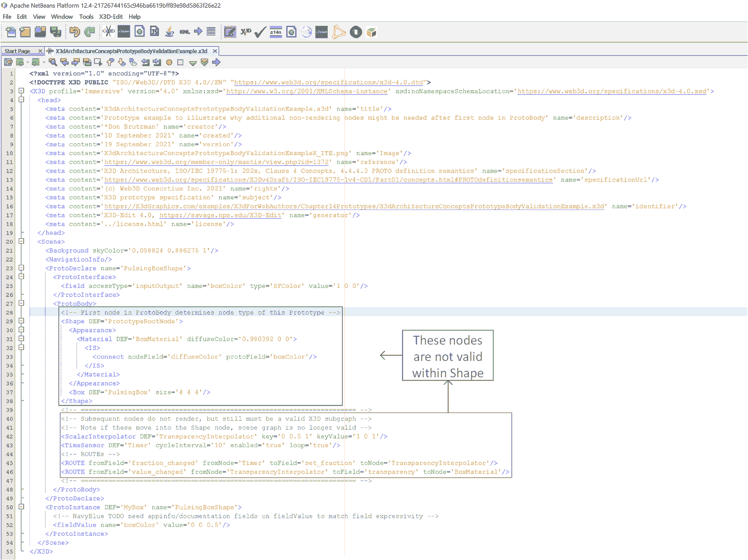The image size is (748, 560).
Task: Click the KML export icon
Action: pyautogui.click(x=185, y=32)
